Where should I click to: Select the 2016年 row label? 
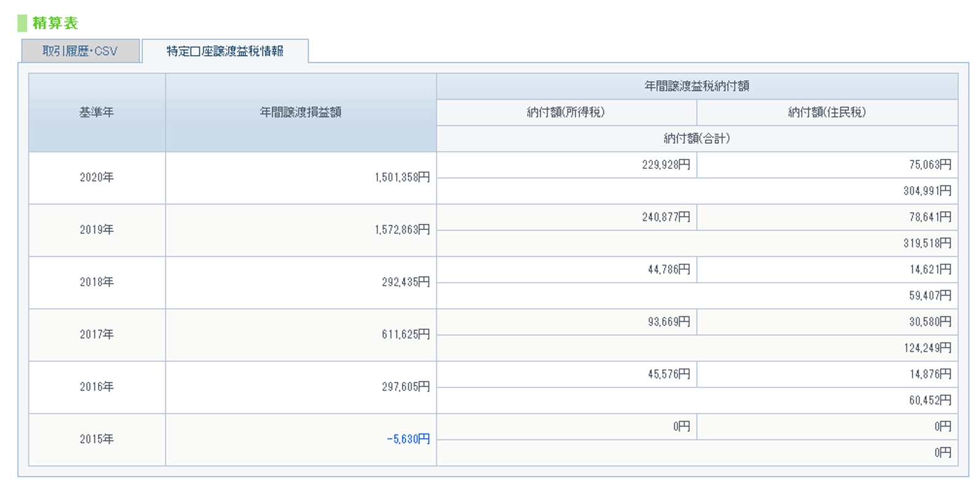point(97,387)
